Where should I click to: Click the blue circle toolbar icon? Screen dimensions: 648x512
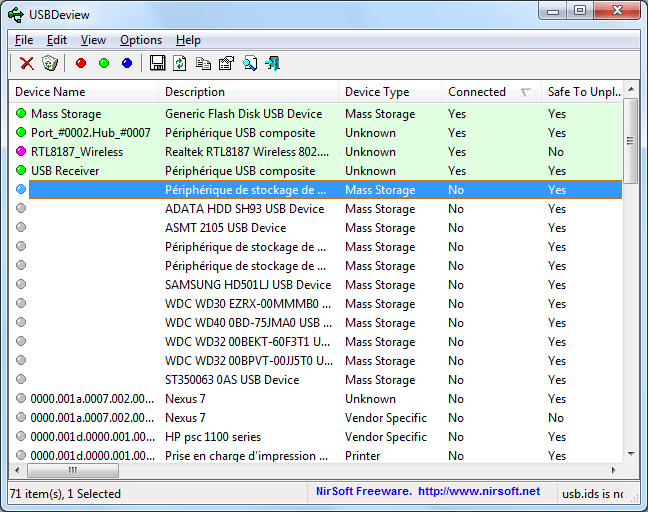127,63
